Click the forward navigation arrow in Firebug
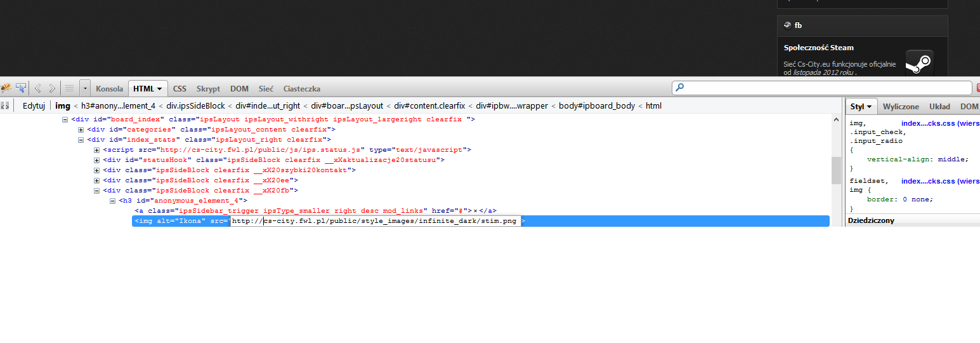The image size is (980, 343). pos(52,88)
